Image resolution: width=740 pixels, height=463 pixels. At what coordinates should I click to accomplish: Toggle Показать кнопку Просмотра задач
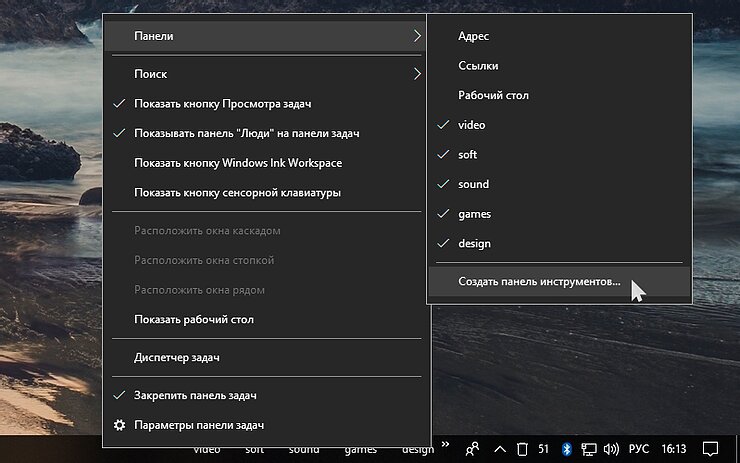[x=266, y=104]
